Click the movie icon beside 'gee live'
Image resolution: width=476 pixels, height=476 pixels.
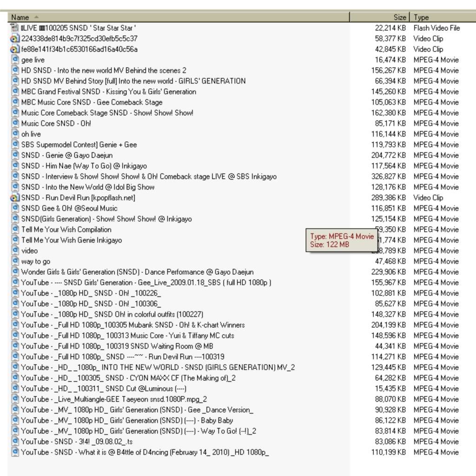click(x=15, y=60)
